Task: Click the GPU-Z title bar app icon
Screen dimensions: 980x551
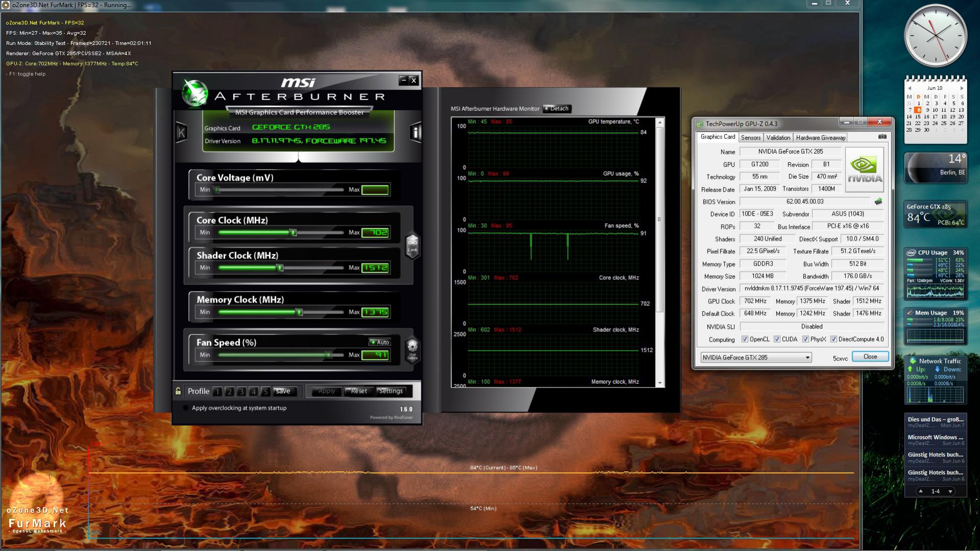Action: 700,124
